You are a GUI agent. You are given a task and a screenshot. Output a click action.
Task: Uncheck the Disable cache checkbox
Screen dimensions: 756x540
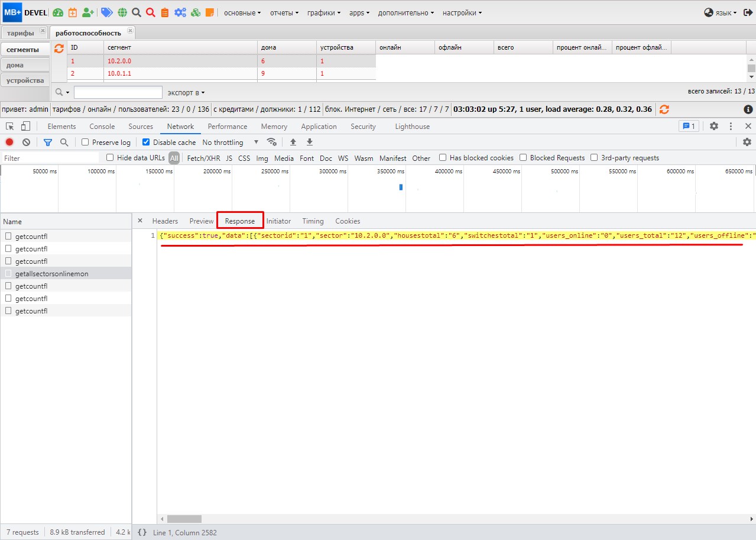pos(146,143)
